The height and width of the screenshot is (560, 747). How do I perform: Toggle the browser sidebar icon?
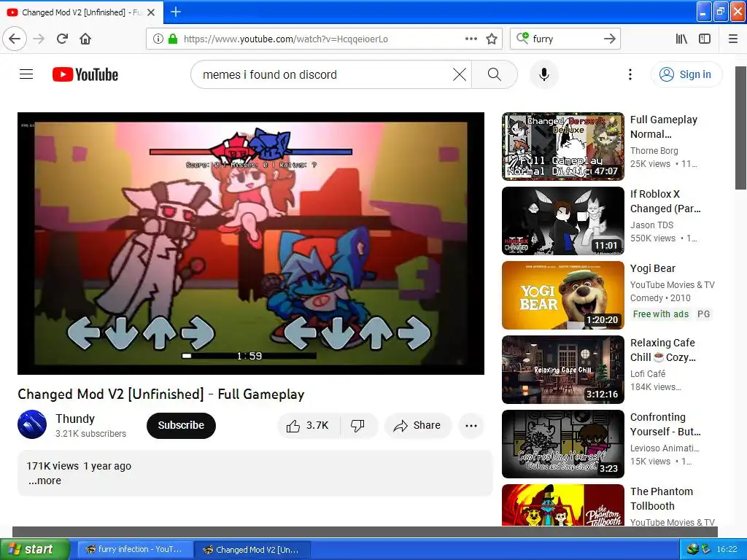click(x=705, y=39)
